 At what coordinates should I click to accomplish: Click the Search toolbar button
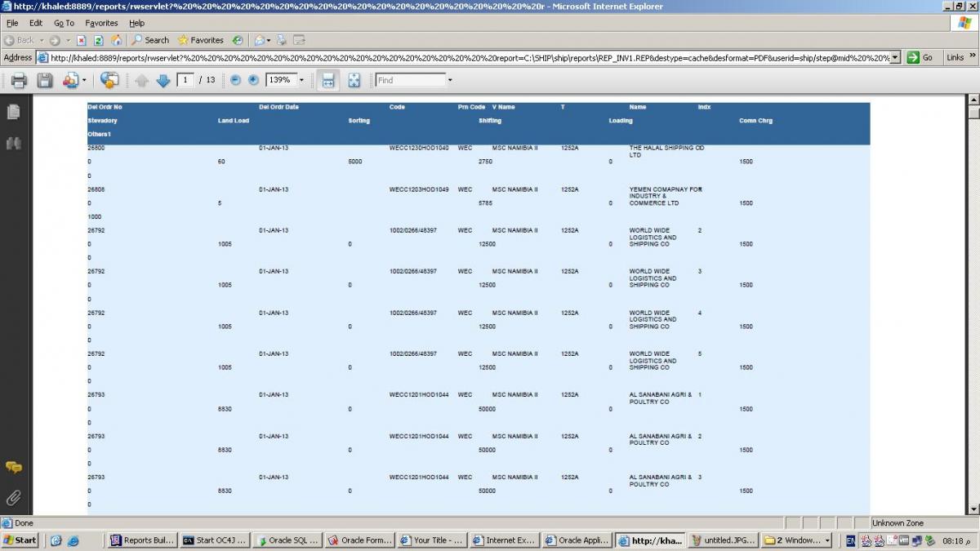tap(150, 40)
